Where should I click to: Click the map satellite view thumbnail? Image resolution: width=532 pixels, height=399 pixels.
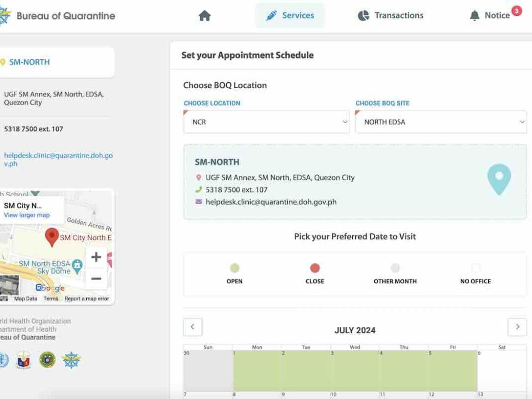(x=9, y=285)
